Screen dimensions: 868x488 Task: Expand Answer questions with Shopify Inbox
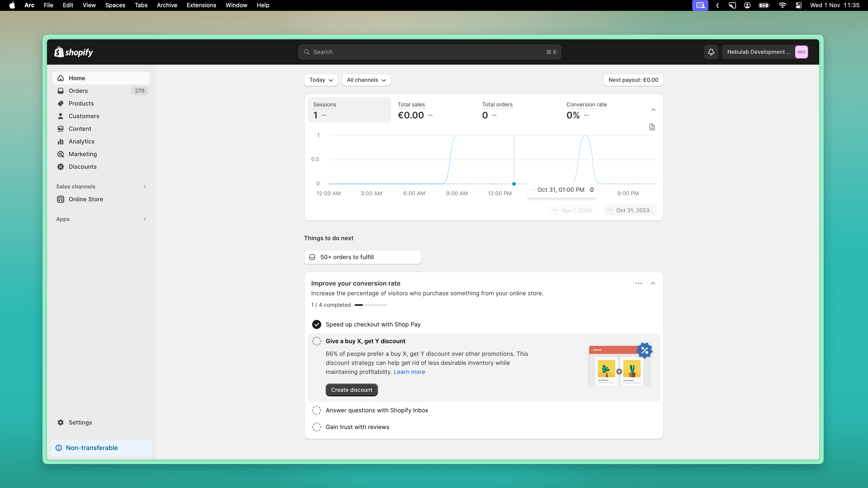[377, 410]
